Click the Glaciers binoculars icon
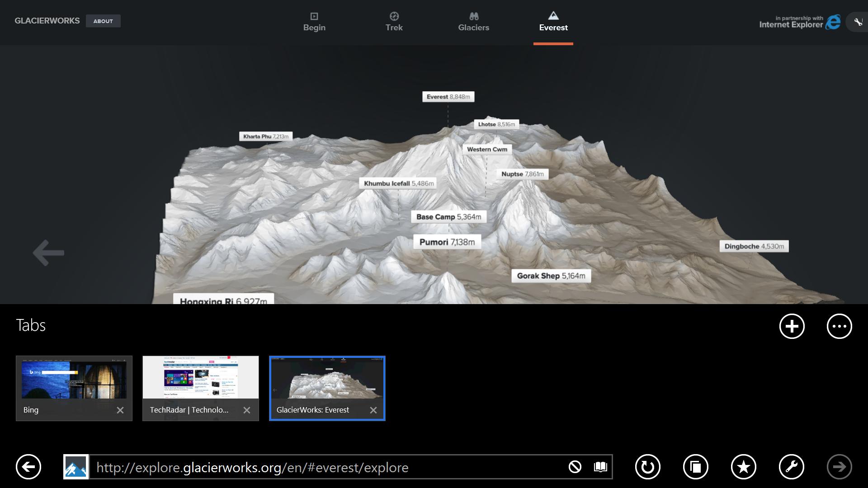Image resolution: width=868 pixels, height=488 pixels. 474,16
